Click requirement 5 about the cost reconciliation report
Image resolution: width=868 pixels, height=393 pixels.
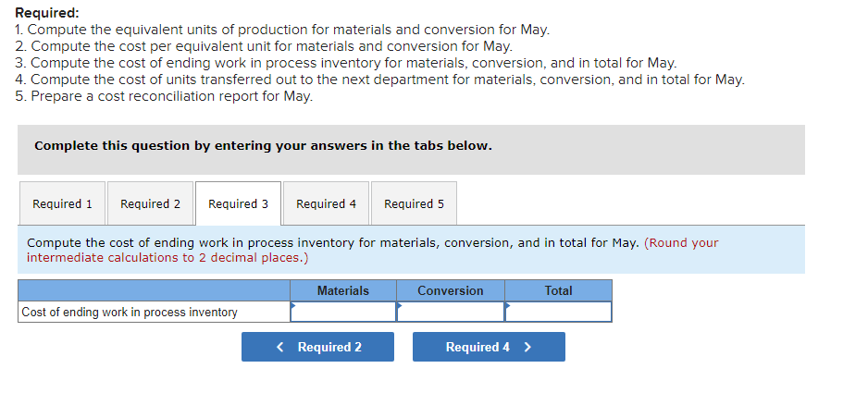[165, 96]
